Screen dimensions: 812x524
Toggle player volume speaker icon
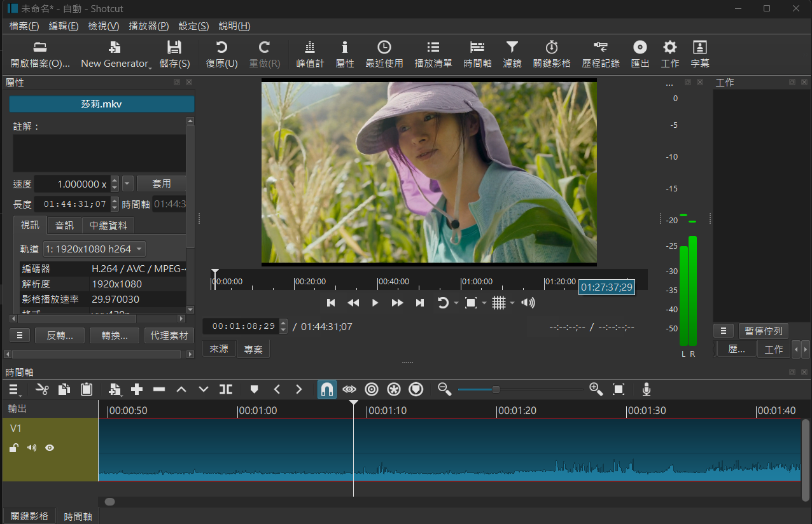point(528,303)
